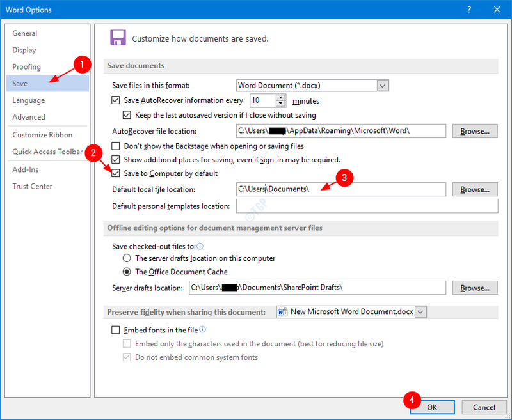Screen dimensions: 512x420
Task: Toggle Save AutoRecover information checkbox
Action: (116, 100)
